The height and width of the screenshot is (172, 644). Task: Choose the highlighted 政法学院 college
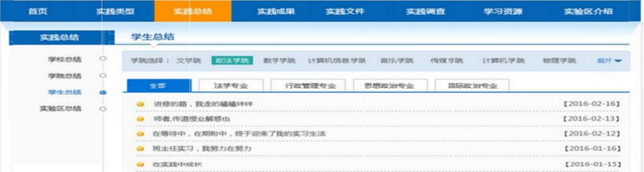coord(232,61)
